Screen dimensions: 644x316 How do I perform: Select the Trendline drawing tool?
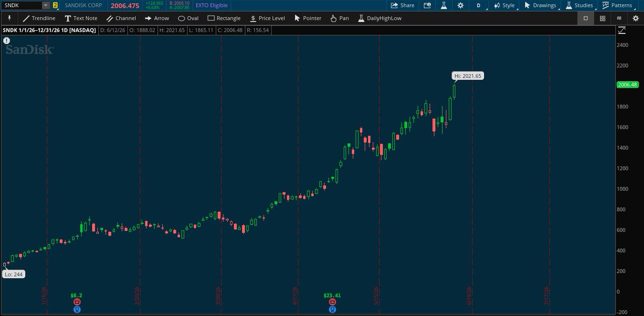[39, 18]
